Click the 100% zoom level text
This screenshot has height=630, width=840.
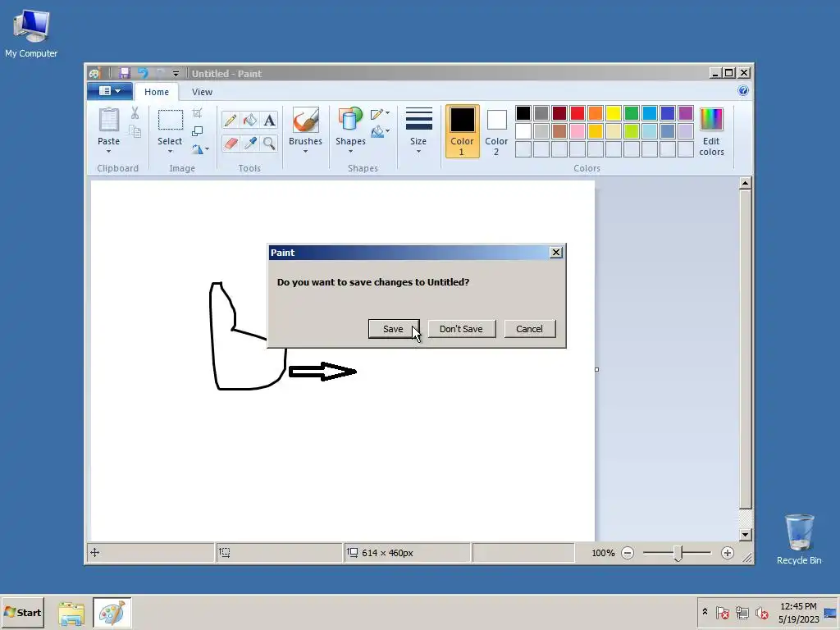point(603,553)
